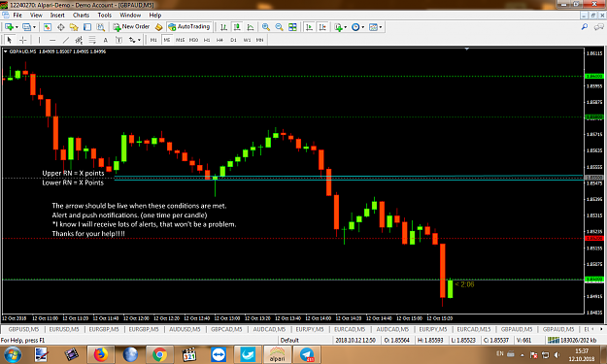Viewport: 607px width, 364px height.
Task: Switch to the GBPUSD,M5 chart tab
Action: pyautogui.click(x=23, y=329)
